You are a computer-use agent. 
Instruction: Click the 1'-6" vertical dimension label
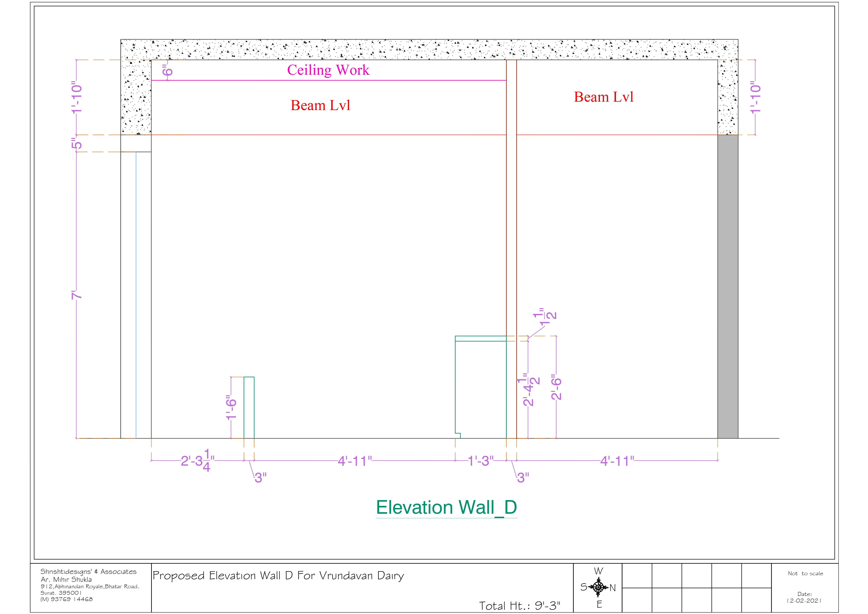pos(231,408)
